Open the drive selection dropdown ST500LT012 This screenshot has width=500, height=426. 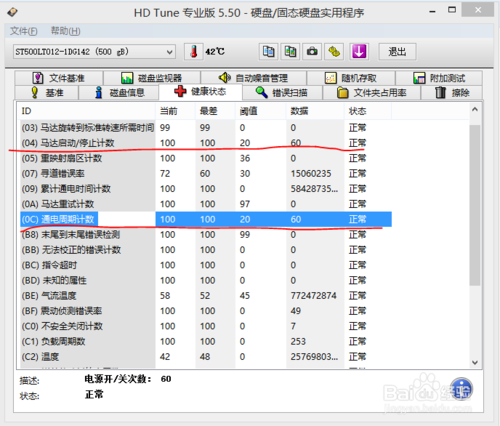pyautogui.click(x=94, y=52)
